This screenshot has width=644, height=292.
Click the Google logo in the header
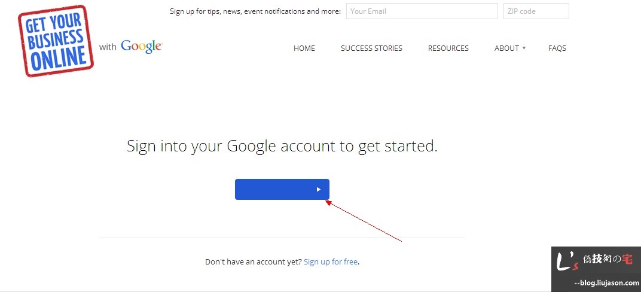click(141, 47)
